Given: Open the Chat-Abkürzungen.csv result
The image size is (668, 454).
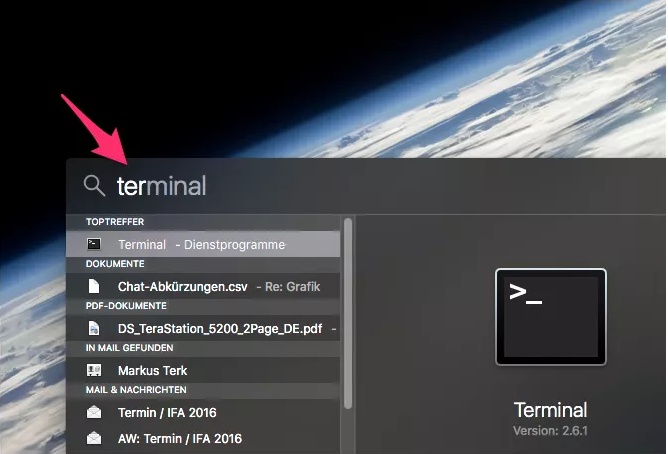Looking at the screenshot, I should point(203,286).
